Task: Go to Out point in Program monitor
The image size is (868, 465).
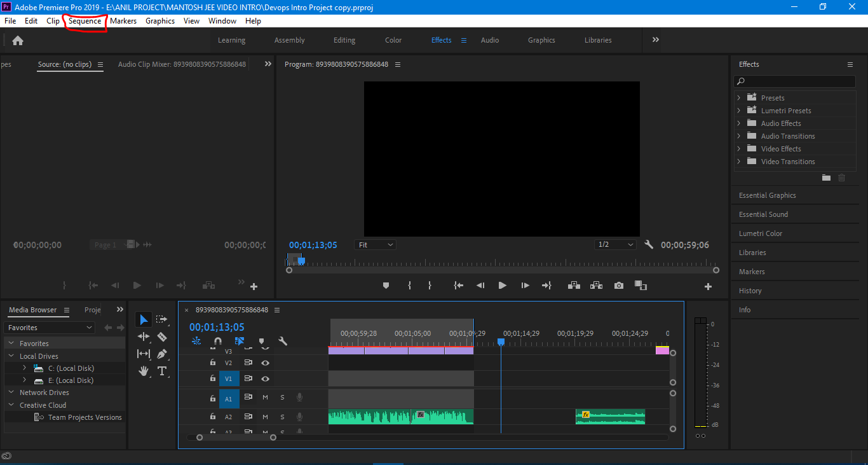Action: (546, 286)
